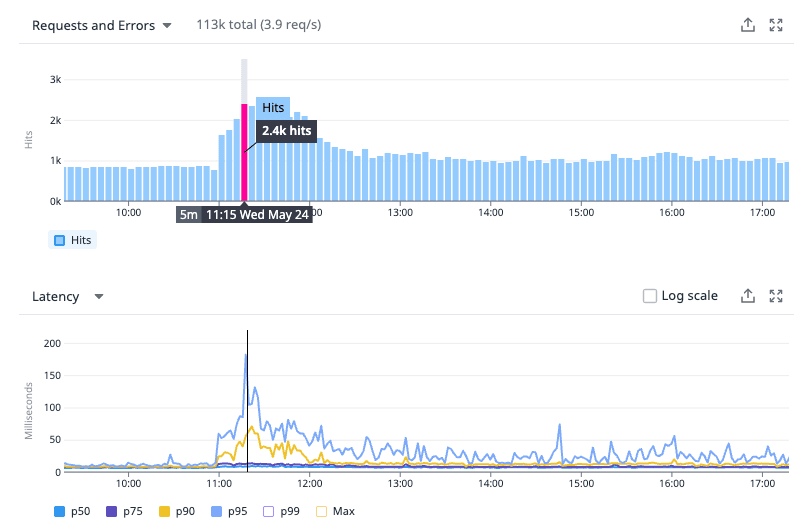The height and width of the screenshot is (531, 810).
Task: Click the latency p95 spike near 14:45
Action: pos(559,425)
